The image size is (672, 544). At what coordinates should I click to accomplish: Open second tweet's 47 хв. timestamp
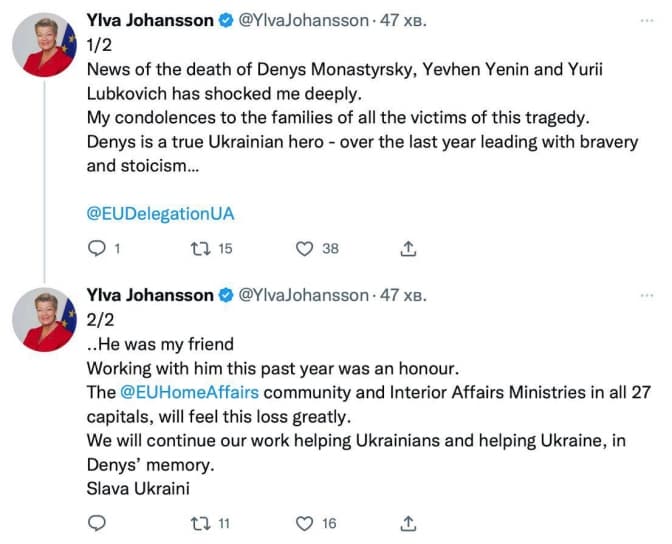pyautogui.click(x=404, y=296)
